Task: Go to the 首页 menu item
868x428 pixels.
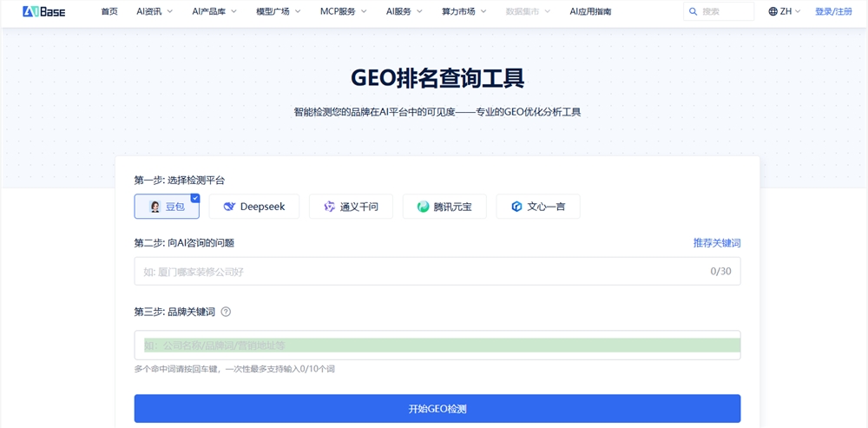Action: tap(109, 11)
